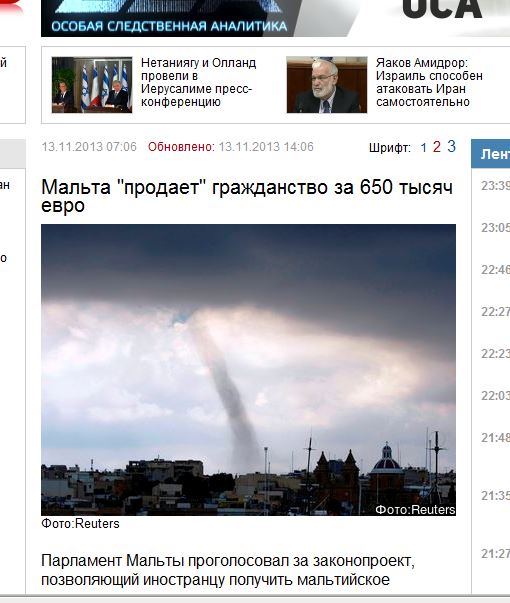
Task: Open the 22:03 news feed entry
Action: pyautogui.click(x=495, y=396)
